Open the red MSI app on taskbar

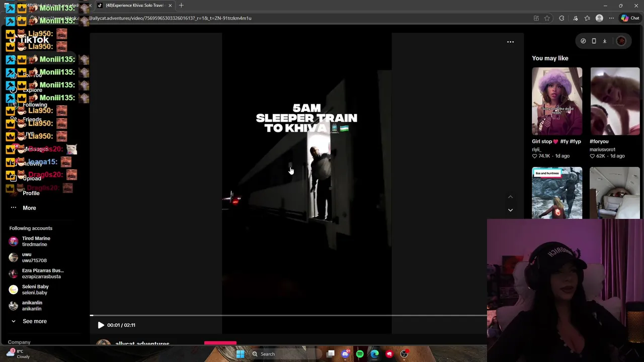click(x=389, y=354)
